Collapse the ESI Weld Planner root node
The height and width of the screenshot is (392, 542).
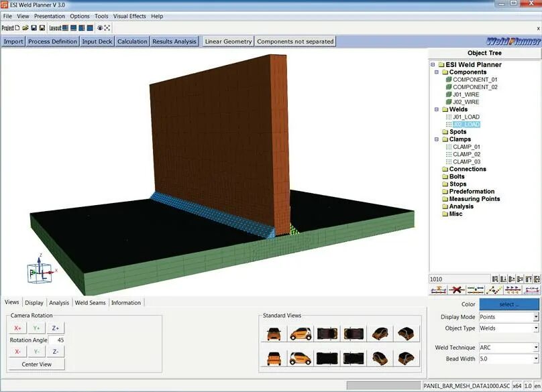coord(433,64)
